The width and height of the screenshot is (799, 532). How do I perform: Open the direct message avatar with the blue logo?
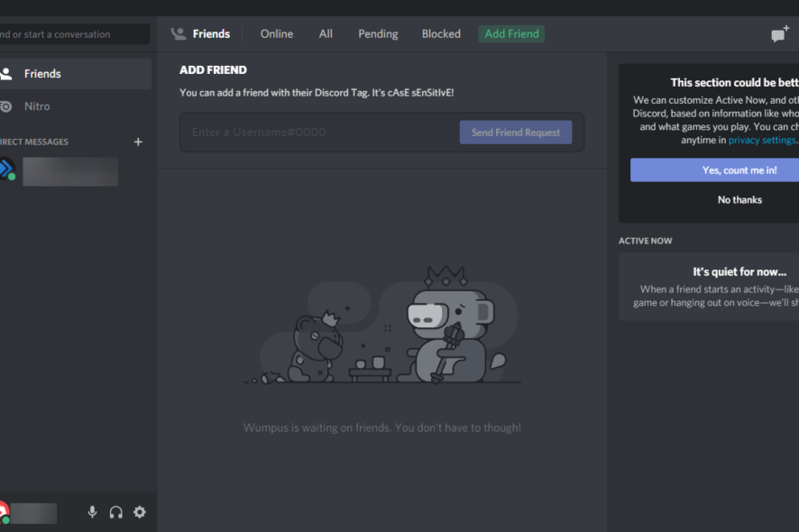(x=6, y=170)
